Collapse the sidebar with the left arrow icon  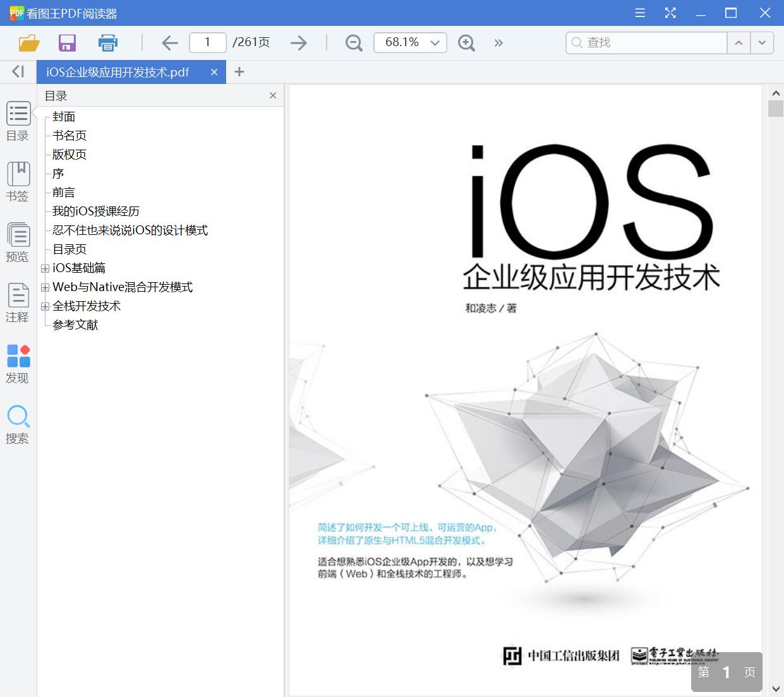coord(17,71)
